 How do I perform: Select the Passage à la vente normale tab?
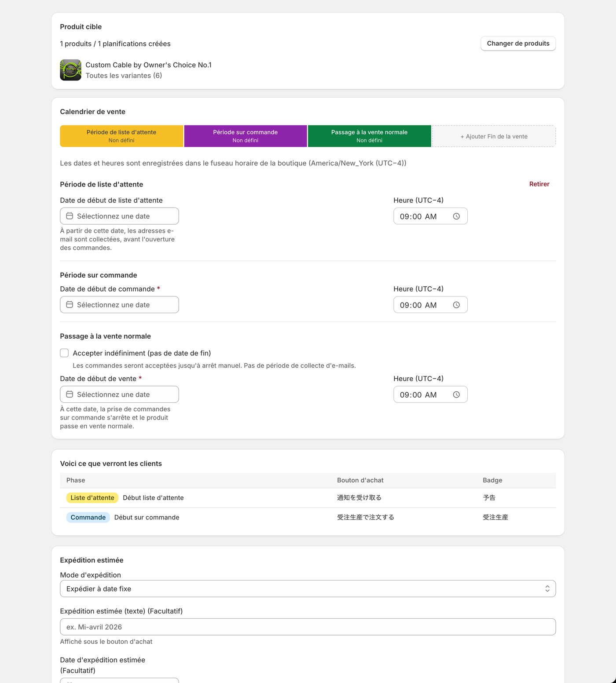tap(370, 136)
